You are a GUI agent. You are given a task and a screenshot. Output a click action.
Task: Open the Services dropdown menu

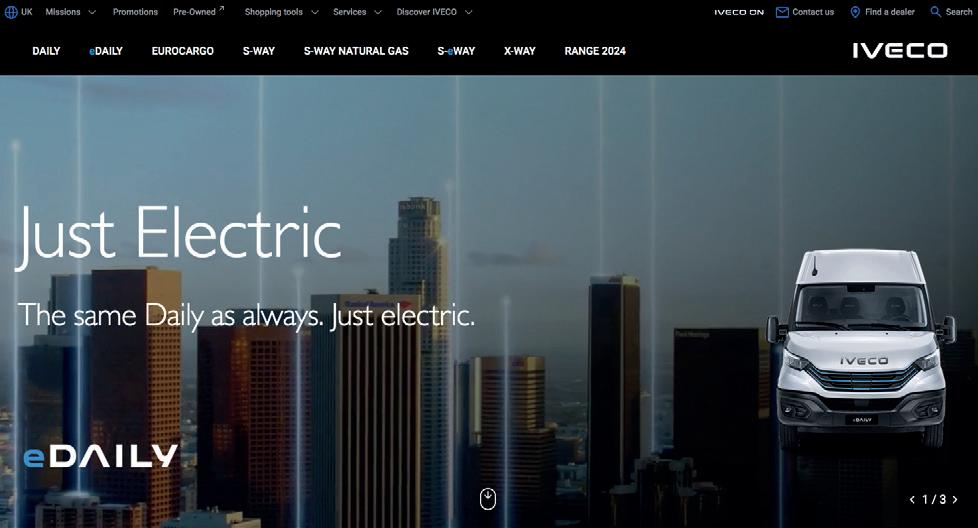coord(357,12)
